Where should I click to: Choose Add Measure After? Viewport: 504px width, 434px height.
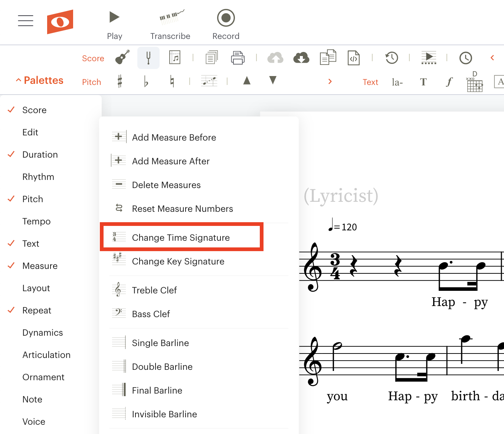point(199,161)
